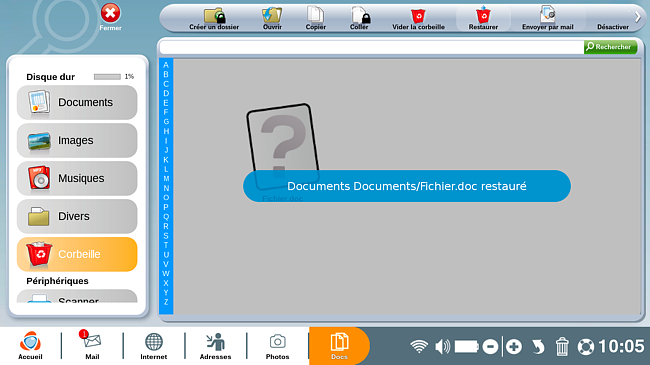Click the disk usage progress bar

[107, 77]
